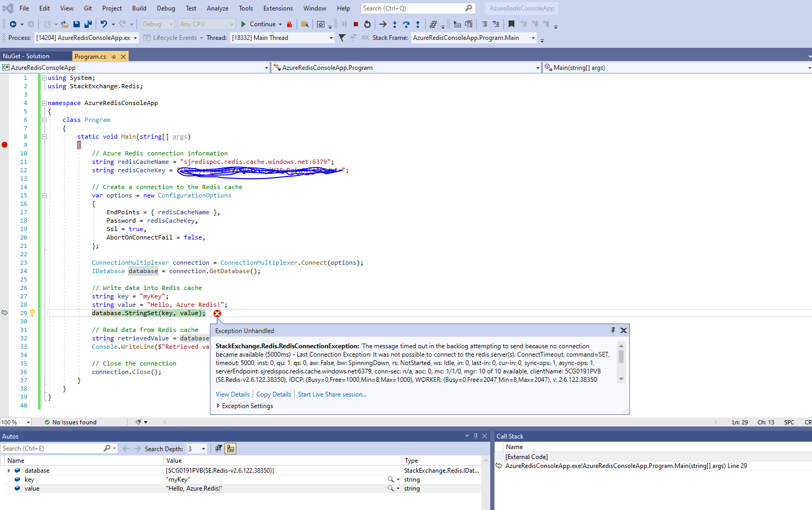Open the Git menu
The image size is (812, 510).
pos(88,8)
